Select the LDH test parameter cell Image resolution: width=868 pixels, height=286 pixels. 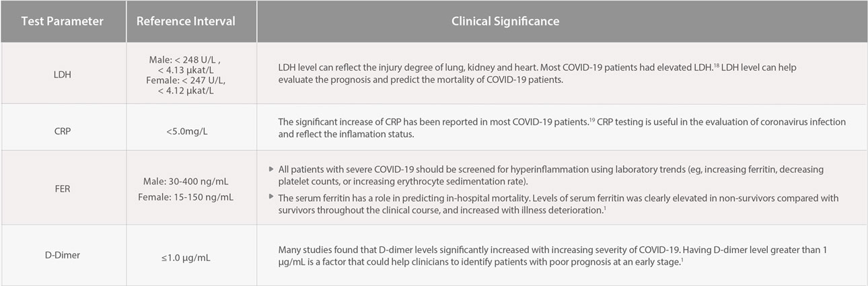pyautogui.click(x=62, y=74)
